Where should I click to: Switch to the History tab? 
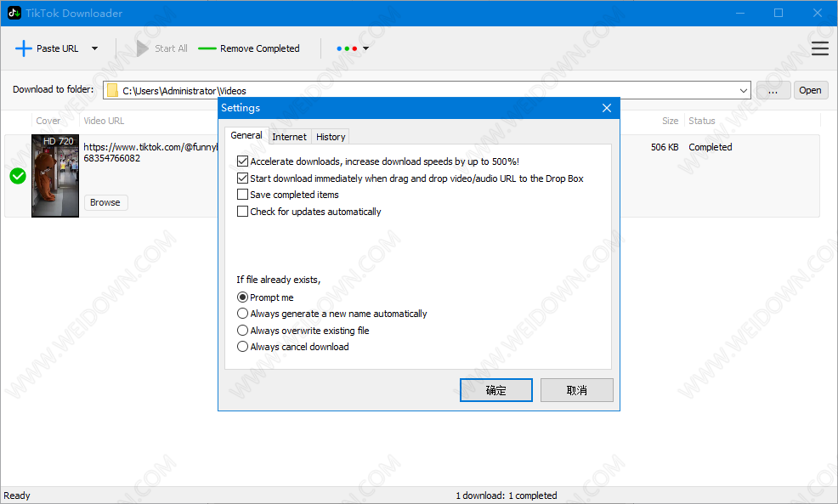tap(331, 137)
